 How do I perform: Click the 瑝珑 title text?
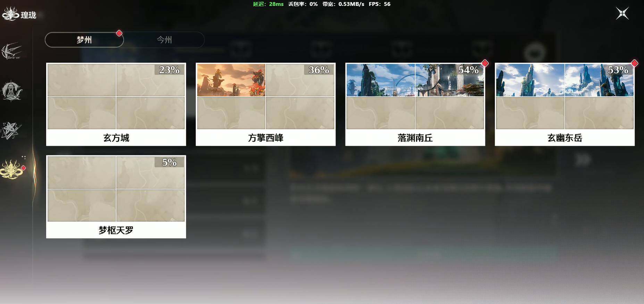(28, 15)
